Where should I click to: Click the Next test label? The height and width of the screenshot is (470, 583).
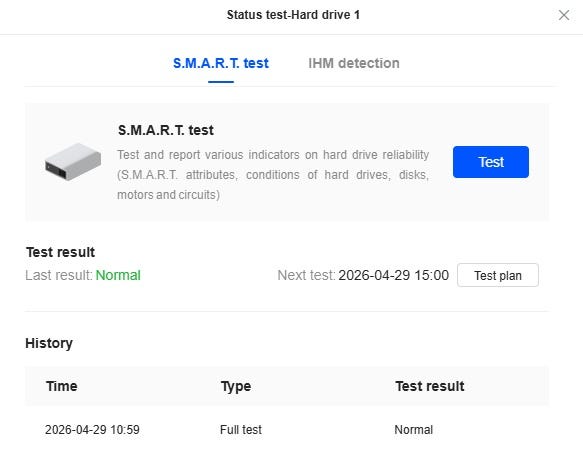pyautogui.click(x=306, y=276)
